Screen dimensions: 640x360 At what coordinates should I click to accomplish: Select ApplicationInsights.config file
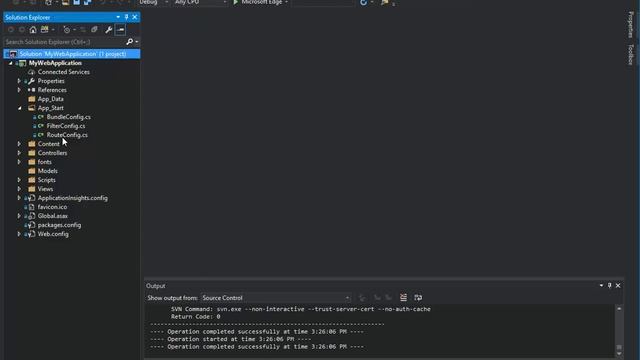pyautogui.click(x=73, y=198)
